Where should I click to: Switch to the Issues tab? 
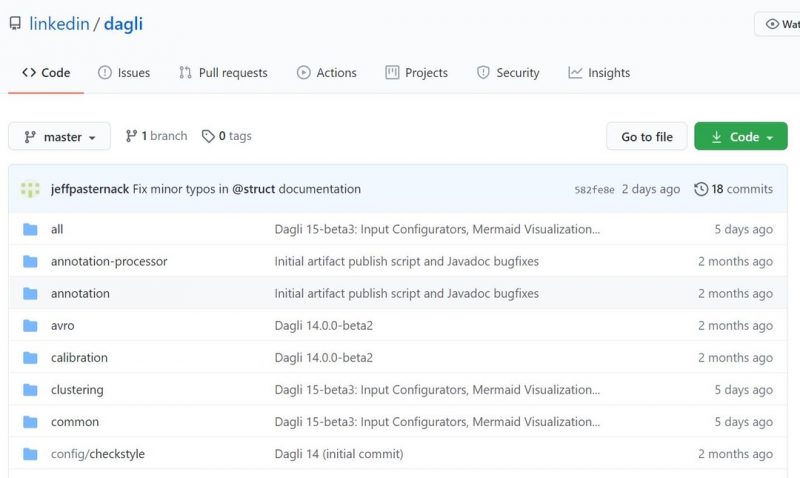pyautogui.click(x=124, y=73)
